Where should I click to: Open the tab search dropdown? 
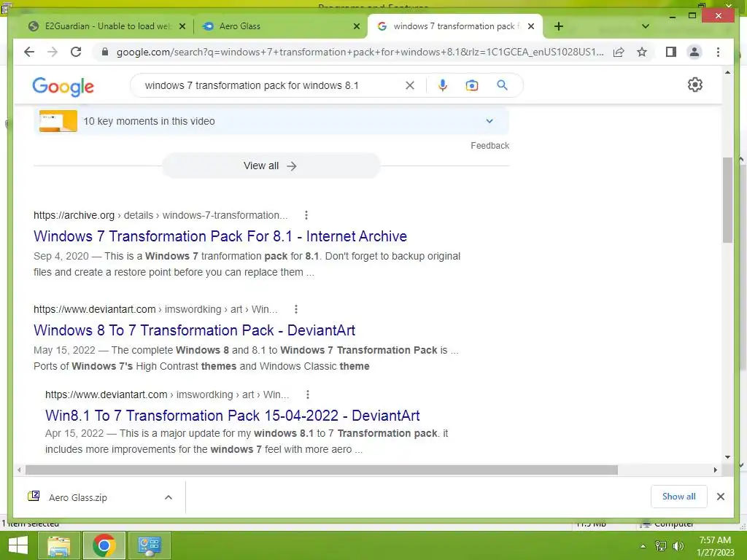click(x=646, y=26)
